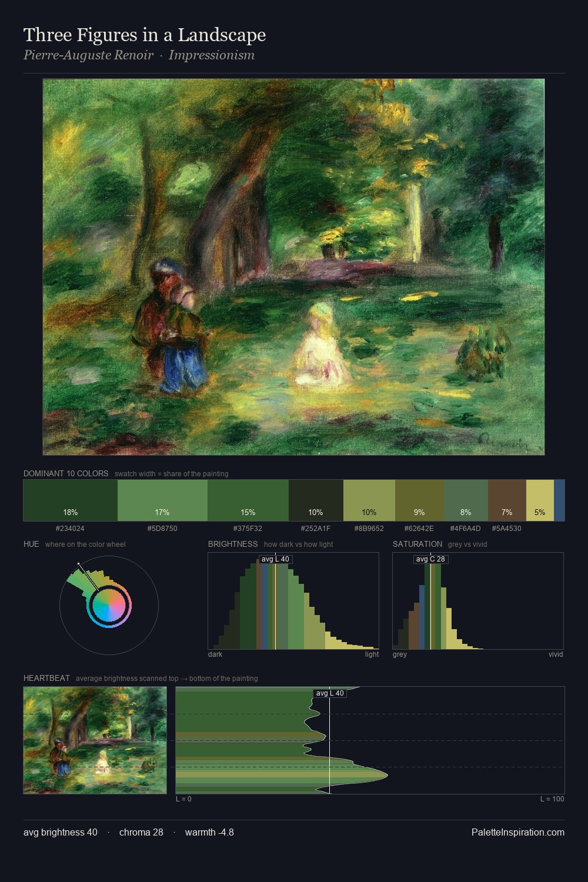Select the 17% swatch #5D8750

(x=162, y=500)
